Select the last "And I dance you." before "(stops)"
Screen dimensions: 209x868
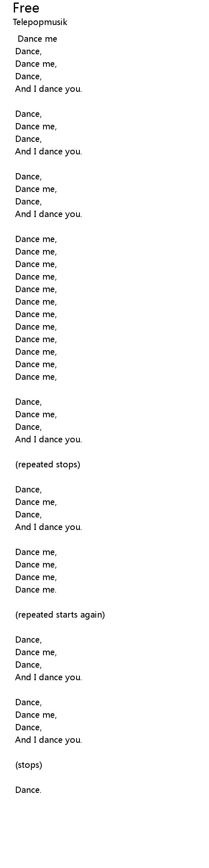pos(48,740)
